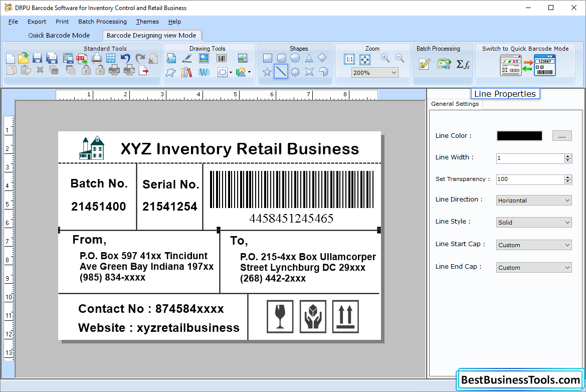Viewport: 586px width, 392px height.
Task: Expand the frame/border tool dropdown arrow
Action: tap(231, 73)
